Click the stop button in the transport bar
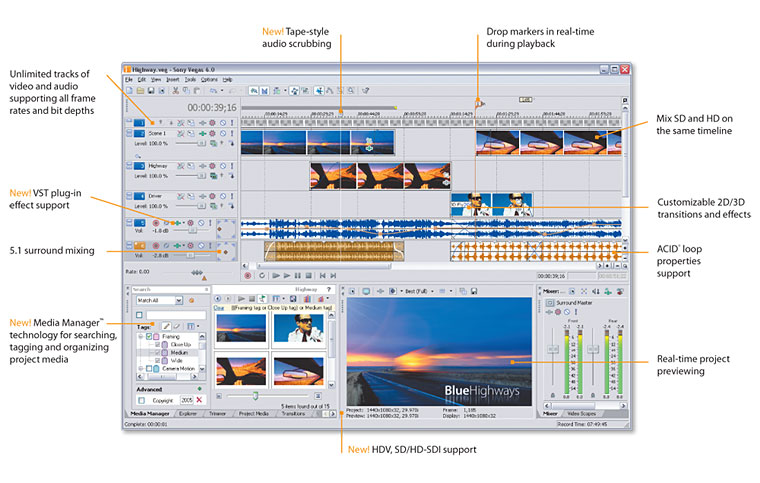The height and width of the screenshot is (483, 760). pyautogui.click(x=309, y=276)
